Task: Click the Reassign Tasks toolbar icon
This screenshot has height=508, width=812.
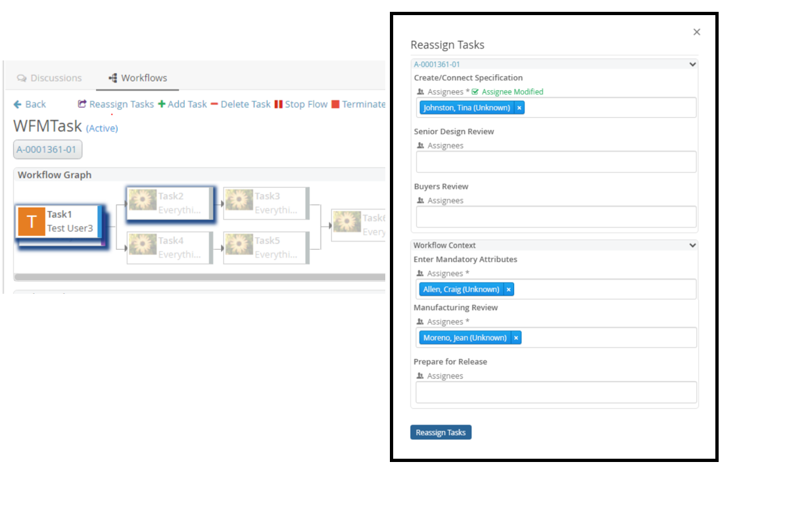Action: pos(82,104)
